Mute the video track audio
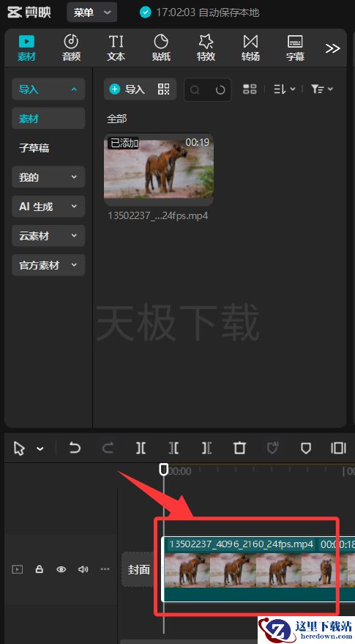Viewport: 355px width, 644px height. pos(83,569)
